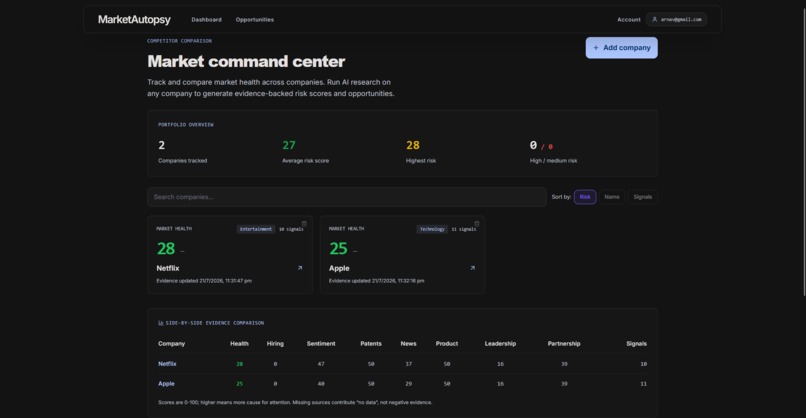The width and height of the screenshot is (806, 418).
Task: Click Apple news value 29
Action: (408, 384)
